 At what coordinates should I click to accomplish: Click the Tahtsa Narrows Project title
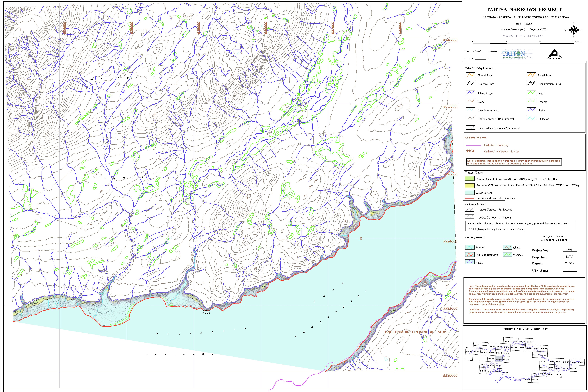pyautogui.click(x=524, y=9)
